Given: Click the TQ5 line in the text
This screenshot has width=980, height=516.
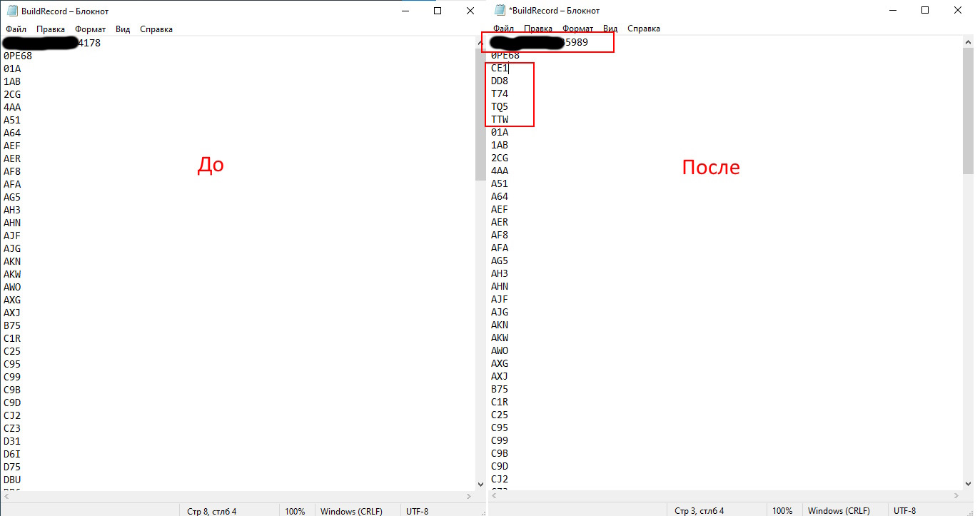Looking at the screenshot, I should pyautogui.click(x=500, y=106).
